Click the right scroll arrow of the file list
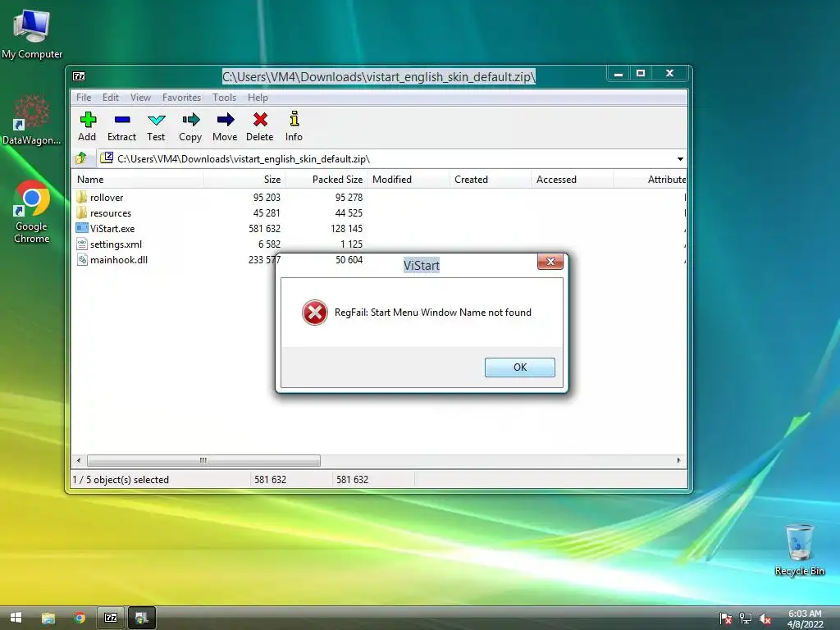The image size is (840, 630). 678,460
